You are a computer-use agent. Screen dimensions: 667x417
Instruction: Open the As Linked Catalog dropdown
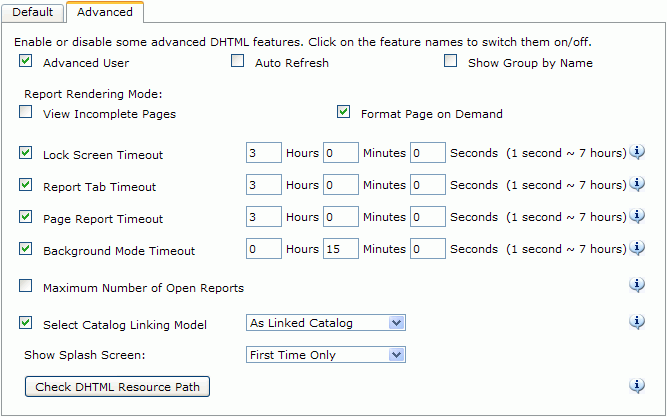[x=326, y=323]
